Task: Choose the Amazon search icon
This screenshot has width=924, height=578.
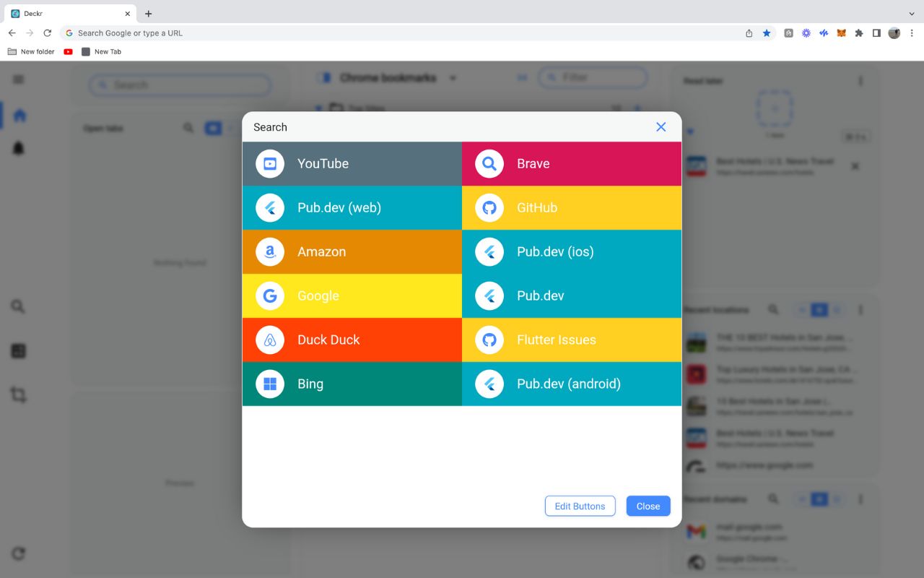Action: point(270,252)
